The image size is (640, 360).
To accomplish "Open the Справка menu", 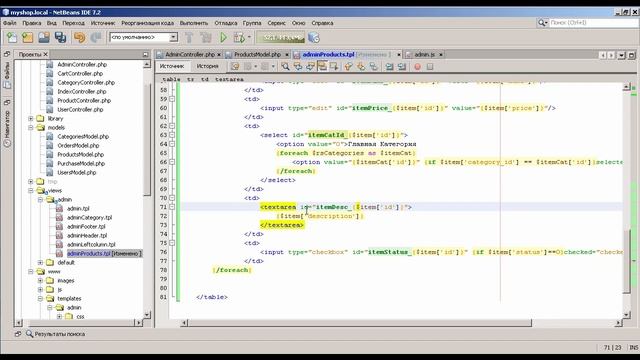I will coord(322,23).
